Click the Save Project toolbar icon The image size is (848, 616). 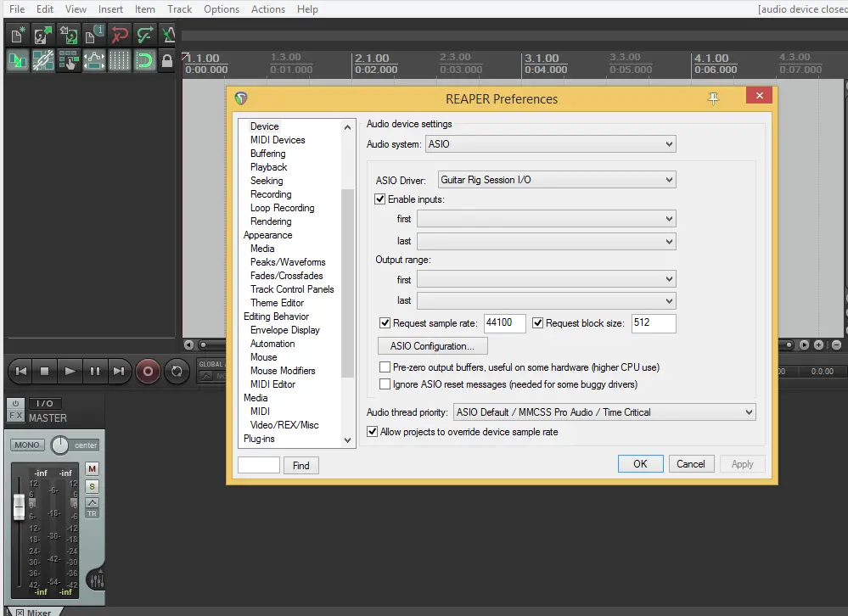(68, 36)
